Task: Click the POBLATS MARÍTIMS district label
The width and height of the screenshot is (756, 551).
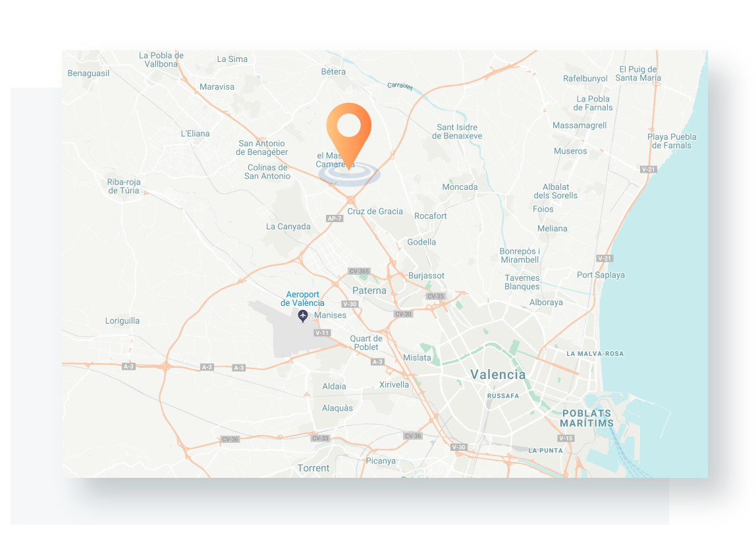Action: click(x=587, y=418)
